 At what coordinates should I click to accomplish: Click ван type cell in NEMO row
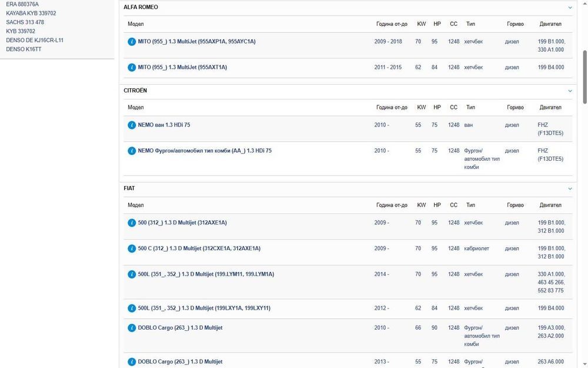coord(469,125)
